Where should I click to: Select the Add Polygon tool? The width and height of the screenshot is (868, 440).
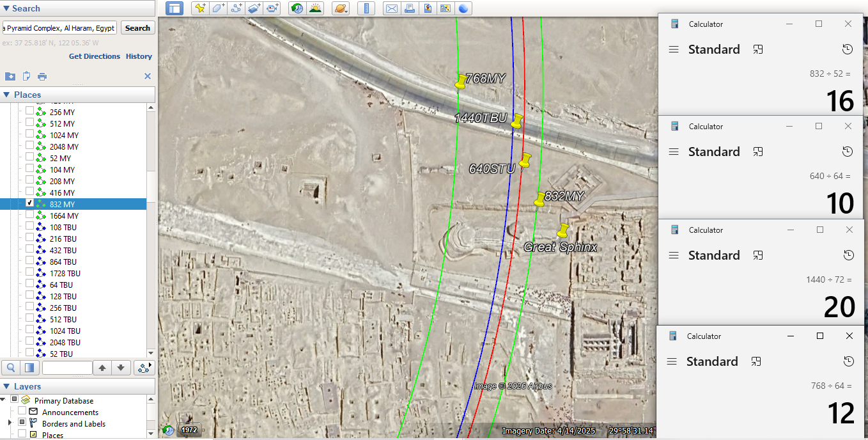(219, 8)
